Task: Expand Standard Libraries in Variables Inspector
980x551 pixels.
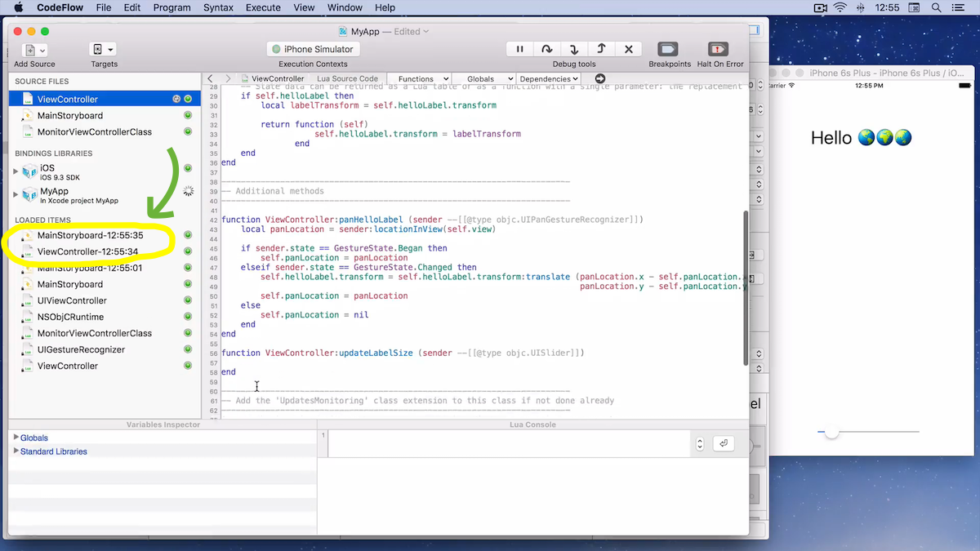Action: coord(16,451)
